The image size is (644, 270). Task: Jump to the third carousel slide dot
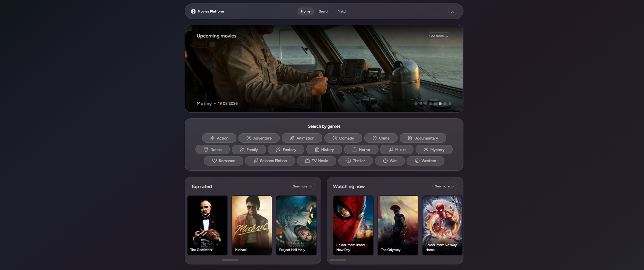[x=426, y=103]
